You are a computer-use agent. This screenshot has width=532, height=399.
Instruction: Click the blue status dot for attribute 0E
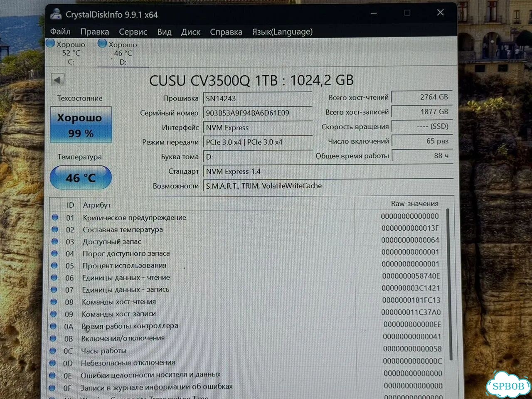pyautogui.click(x=52, y=375)
